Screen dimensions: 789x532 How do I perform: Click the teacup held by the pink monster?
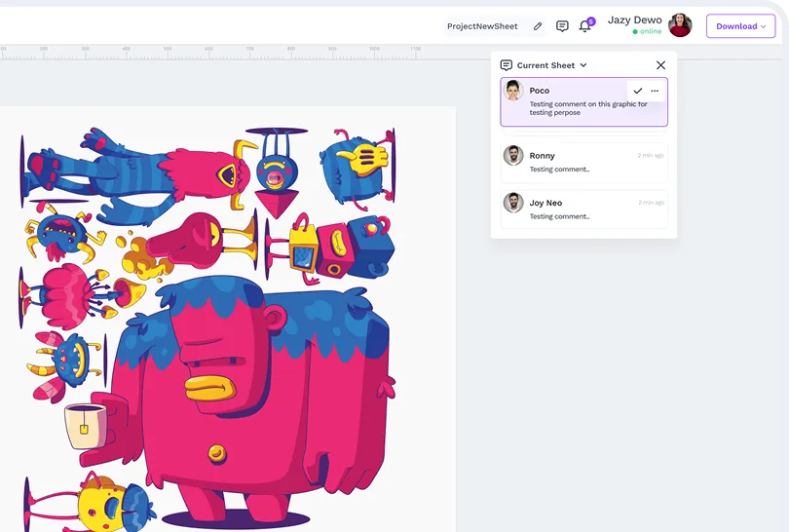pyautogui.click(x=86, y=426)
